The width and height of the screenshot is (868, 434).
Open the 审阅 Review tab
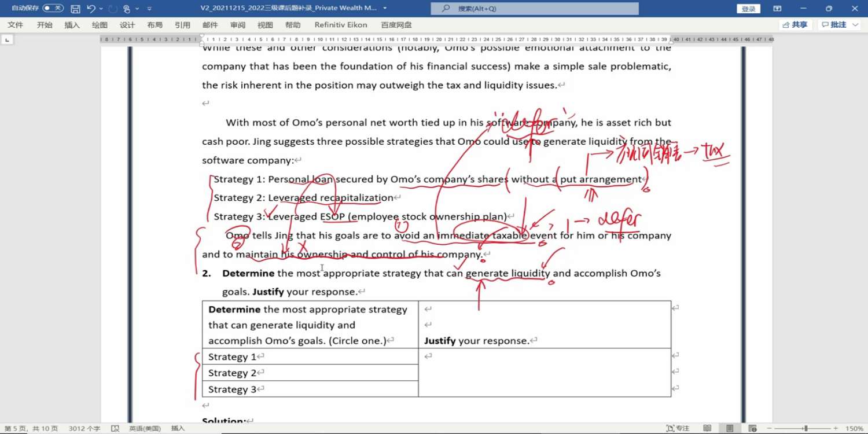point(237,25)
